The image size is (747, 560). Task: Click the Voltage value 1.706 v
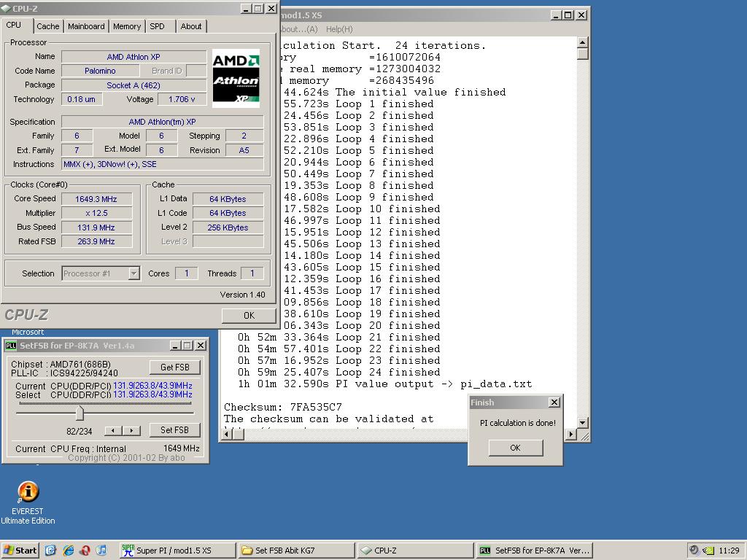pyautogui.click(x=182, y=99)
